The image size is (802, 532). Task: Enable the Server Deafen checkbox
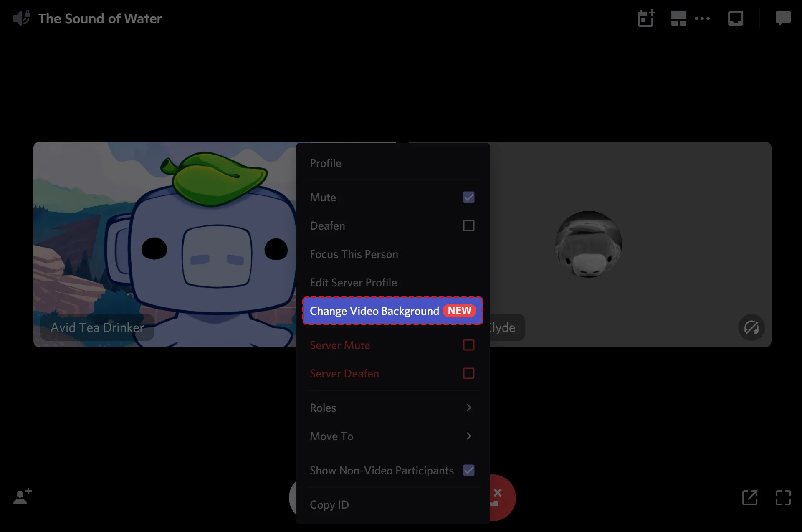468,373
